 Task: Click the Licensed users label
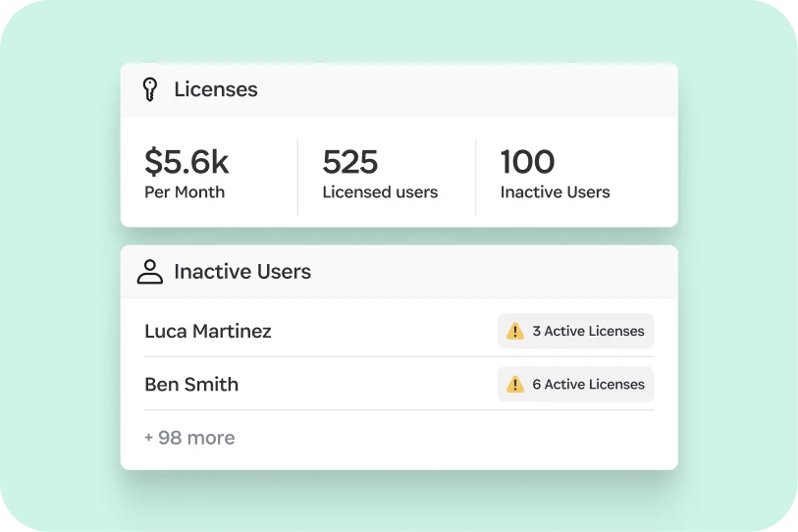pyautogui.click(x=380, y=192)
